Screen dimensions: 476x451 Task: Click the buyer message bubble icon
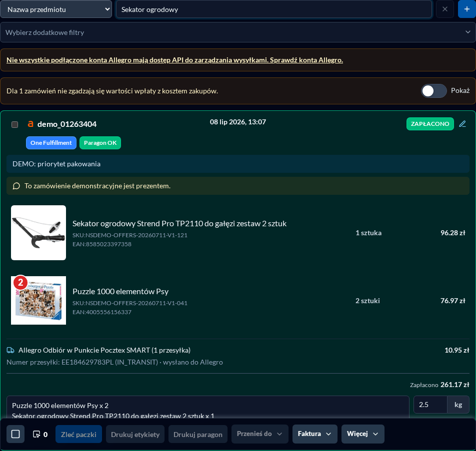pyautogui.click(x=16, y=186)
